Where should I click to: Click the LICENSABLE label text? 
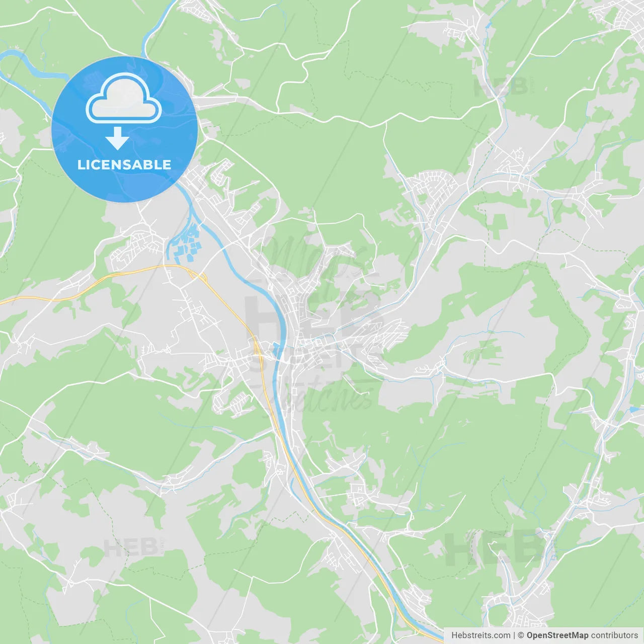coord(124,165)
